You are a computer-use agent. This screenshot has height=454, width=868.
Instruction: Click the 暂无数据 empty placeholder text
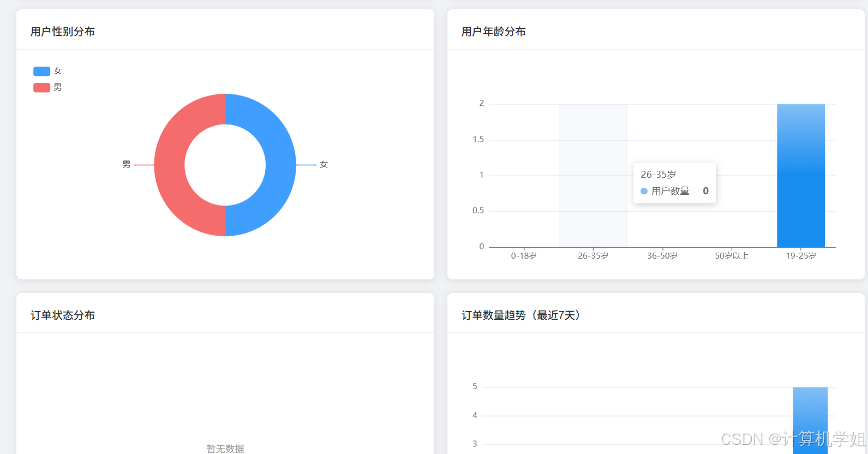(225, 449)
